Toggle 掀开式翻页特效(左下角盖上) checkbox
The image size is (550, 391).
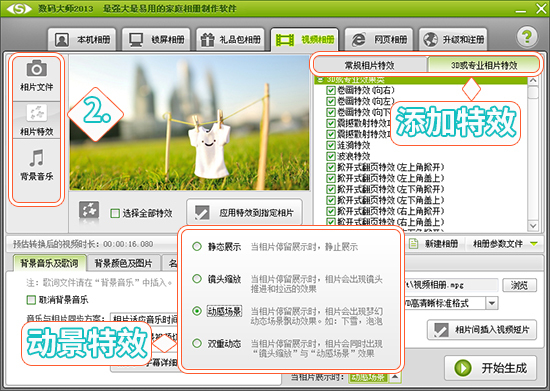pos(330,200)
